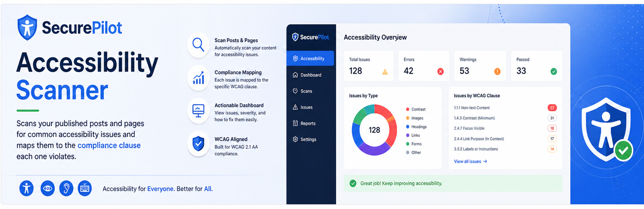Click the Accessibility for Everyone tagline

158,189
